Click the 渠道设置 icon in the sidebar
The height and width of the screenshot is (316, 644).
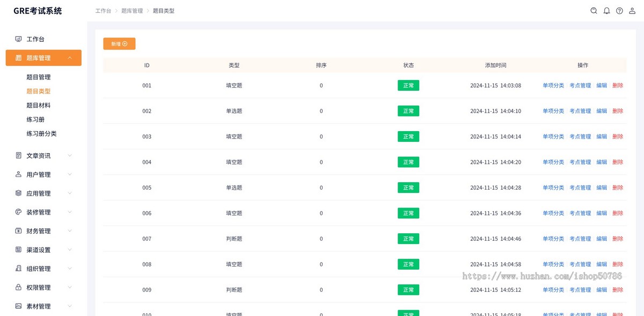(18, 250)
